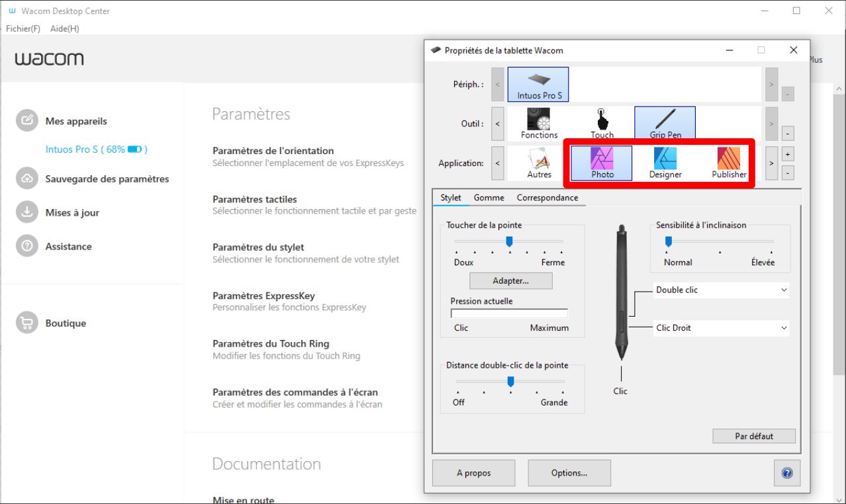Select the Touch tool icon
This screenshot has height=504, width=846.
[602, 123]
